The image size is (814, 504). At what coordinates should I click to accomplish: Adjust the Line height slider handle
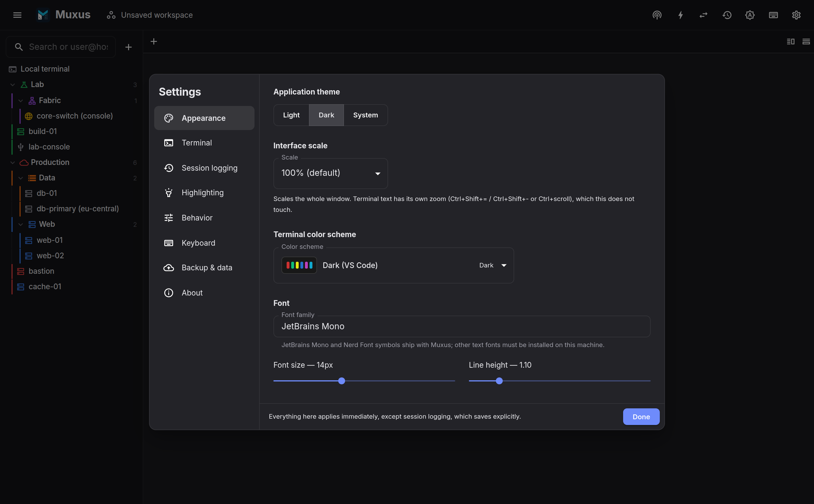[499, 381]
